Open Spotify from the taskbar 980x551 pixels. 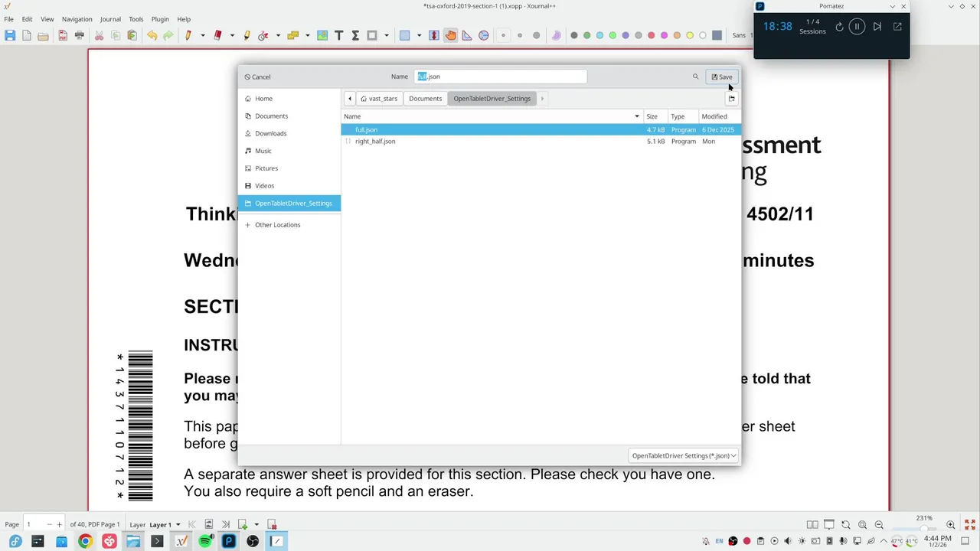pyautogui.click(x=205, y=541)
